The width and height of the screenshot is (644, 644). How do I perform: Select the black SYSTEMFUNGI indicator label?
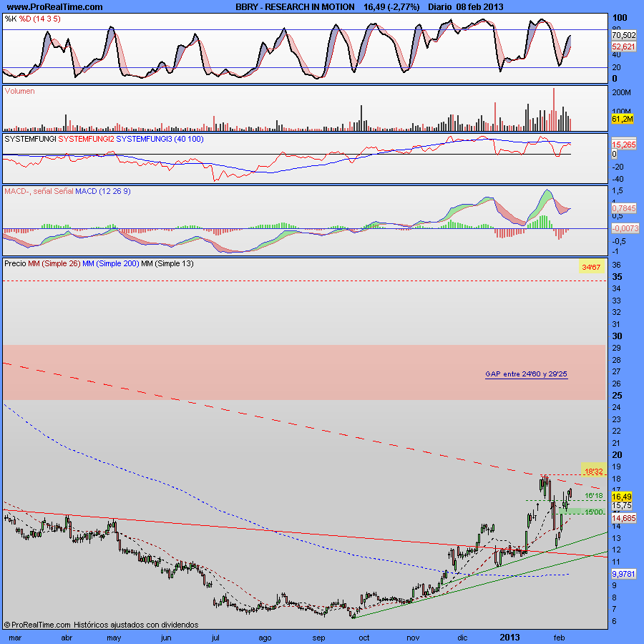30,140
